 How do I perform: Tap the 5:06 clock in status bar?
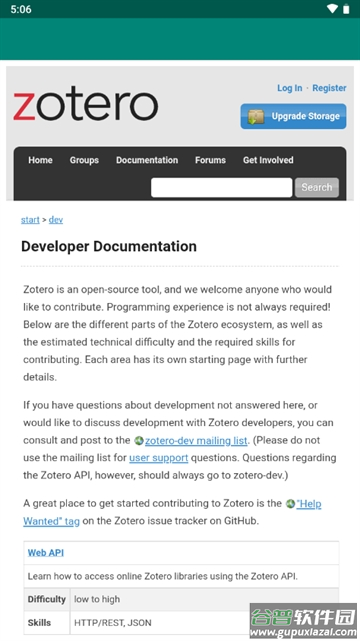(x=21, y=9)
